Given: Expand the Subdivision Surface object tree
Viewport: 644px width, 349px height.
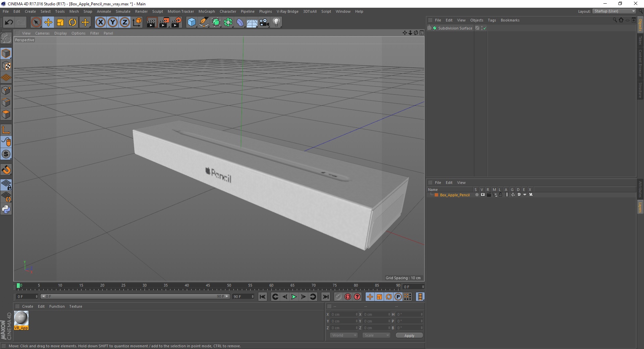Looking at the screenshot, I should pyautogui.click(x=429, y=28).
